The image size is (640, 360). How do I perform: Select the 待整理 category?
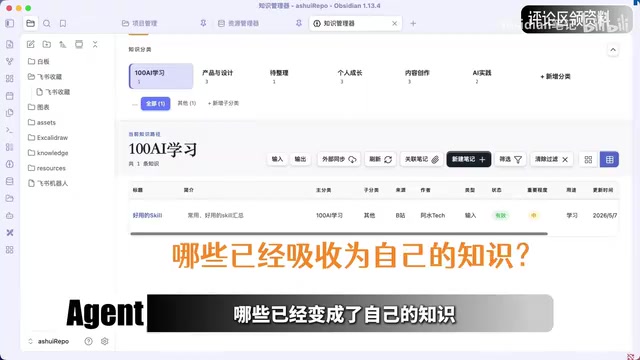click(279, 76)
